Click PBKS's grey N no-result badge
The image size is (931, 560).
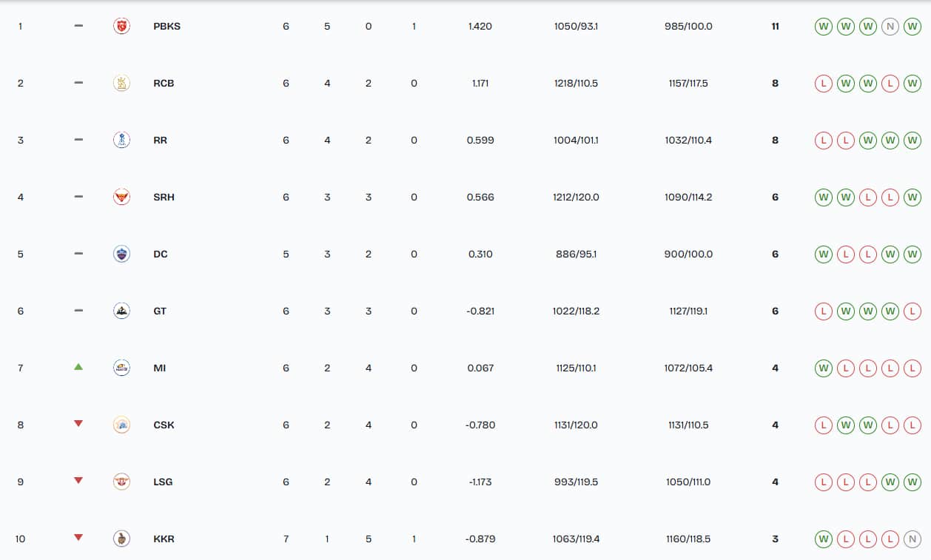point(890,27)
